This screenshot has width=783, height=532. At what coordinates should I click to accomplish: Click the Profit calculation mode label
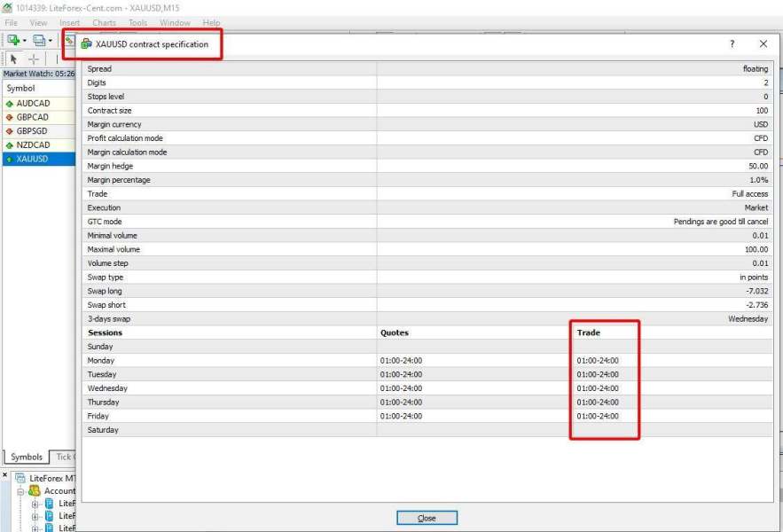coord(125,138)
